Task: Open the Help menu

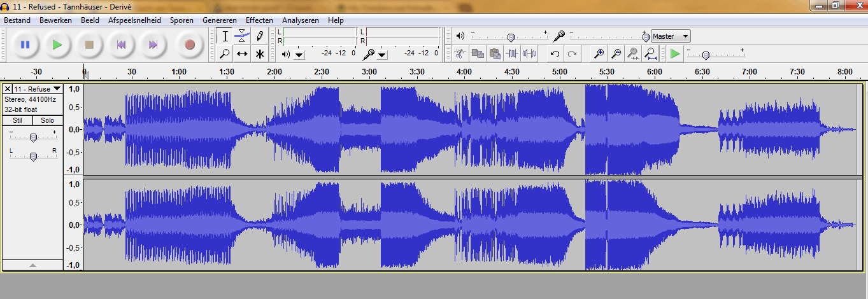Action: click(336, 20)
